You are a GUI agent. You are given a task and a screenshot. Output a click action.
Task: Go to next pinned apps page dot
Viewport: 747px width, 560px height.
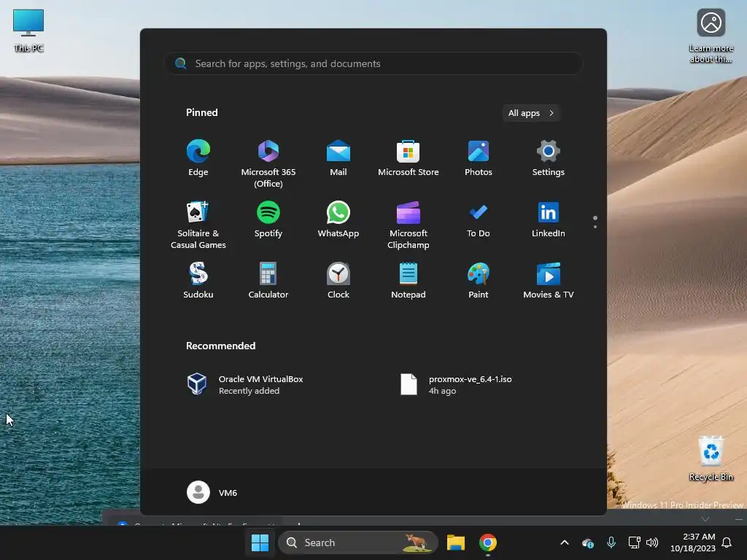[595, 227]
